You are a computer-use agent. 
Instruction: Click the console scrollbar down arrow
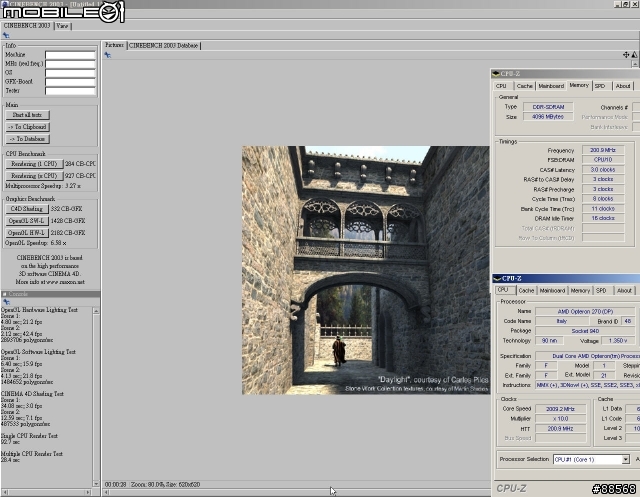[96, 484]
